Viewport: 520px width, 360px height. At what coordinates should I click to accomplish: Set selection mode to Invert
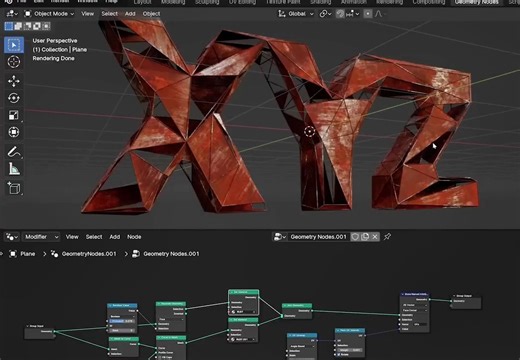pyautogui.click(x=37, y=26)
